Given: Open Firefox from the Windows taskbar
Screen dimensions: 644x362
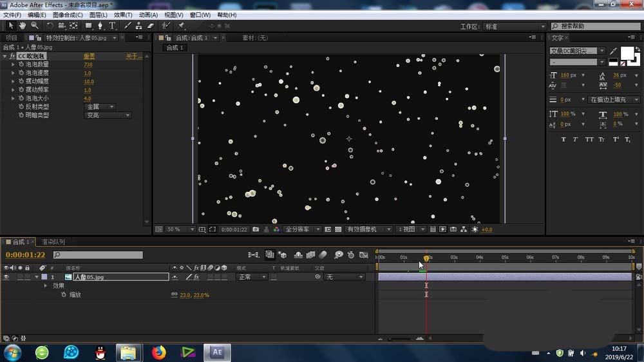Looking at the screenshot, I should click(x=158, y=352).
